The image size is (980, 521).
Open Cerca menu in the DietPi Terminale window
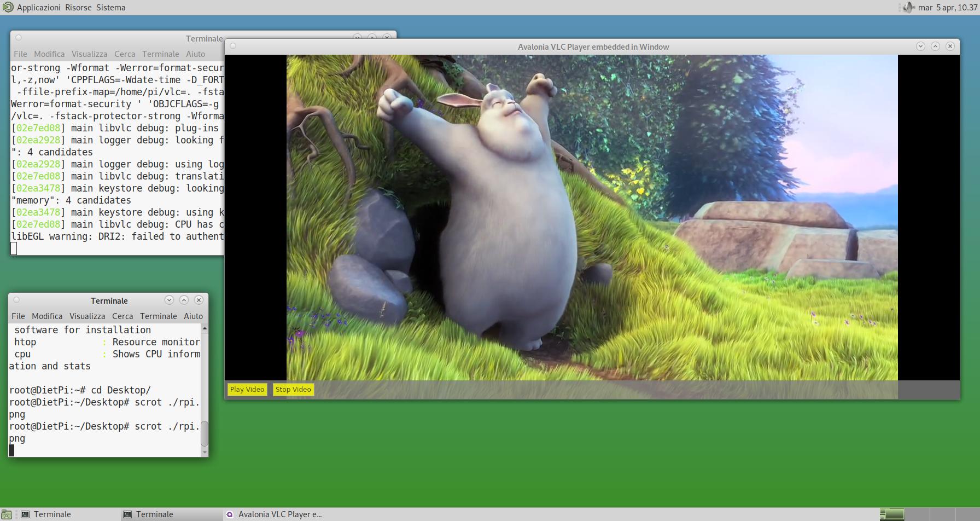122,316
